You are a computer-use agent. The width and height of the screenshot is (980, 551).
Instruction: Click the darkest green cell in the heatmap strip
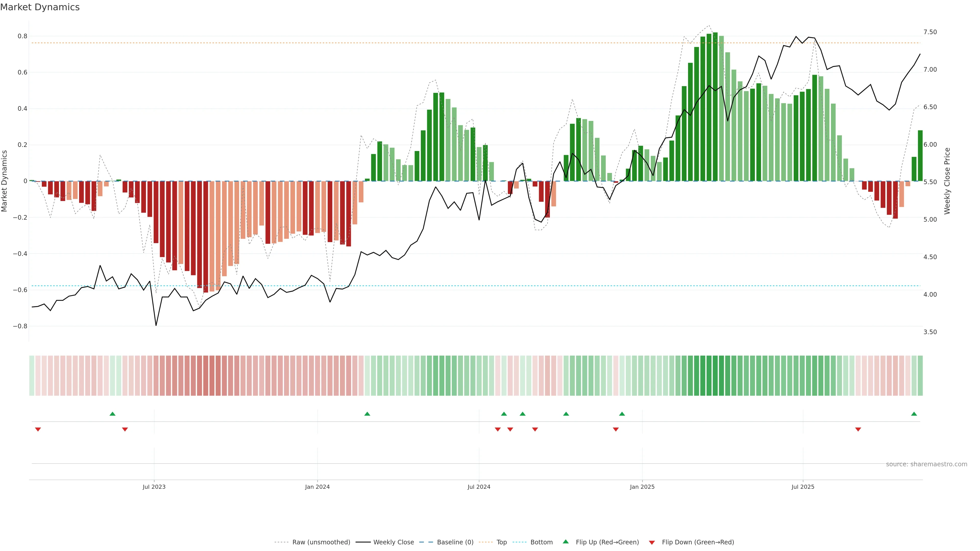point(715,376)
